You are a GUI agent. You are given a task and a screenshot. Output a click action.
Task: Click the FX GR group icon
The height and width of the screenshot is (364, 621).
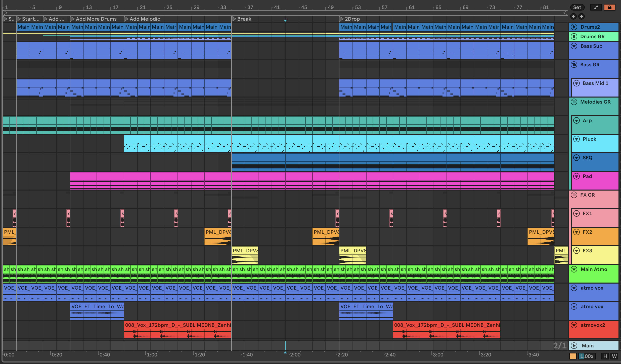click(574, 195)
